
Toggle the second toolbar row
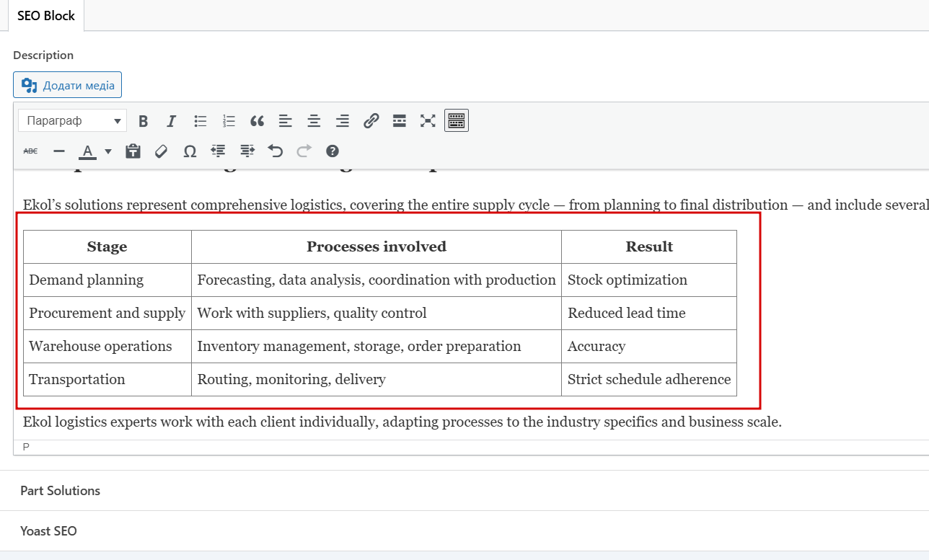pos(457,121)
